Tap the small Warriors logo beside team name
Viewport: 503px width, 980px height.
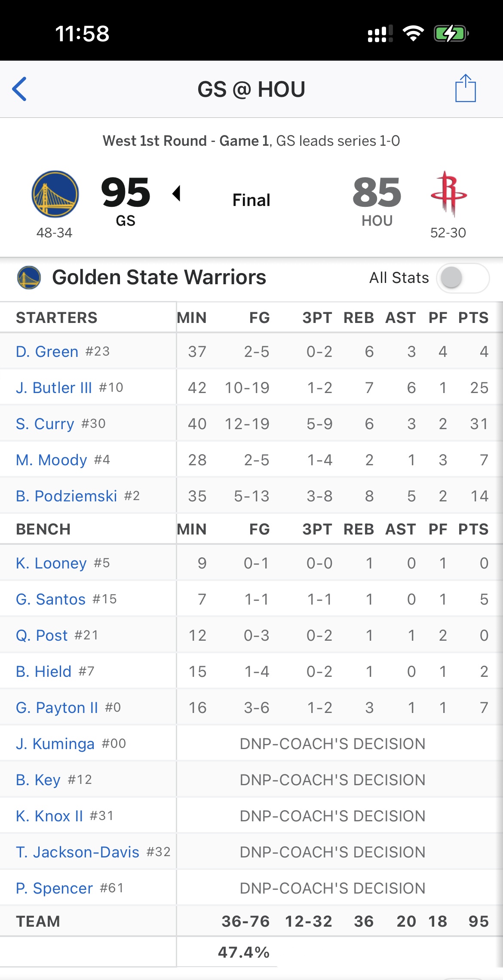point(29,277)
